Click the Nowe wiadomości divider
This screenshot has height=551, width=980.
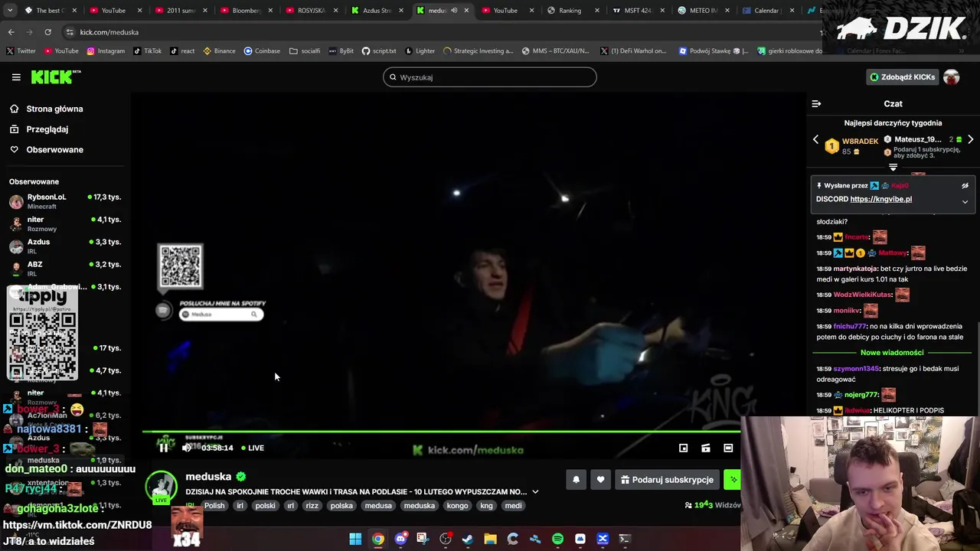(x=892, y=353)
